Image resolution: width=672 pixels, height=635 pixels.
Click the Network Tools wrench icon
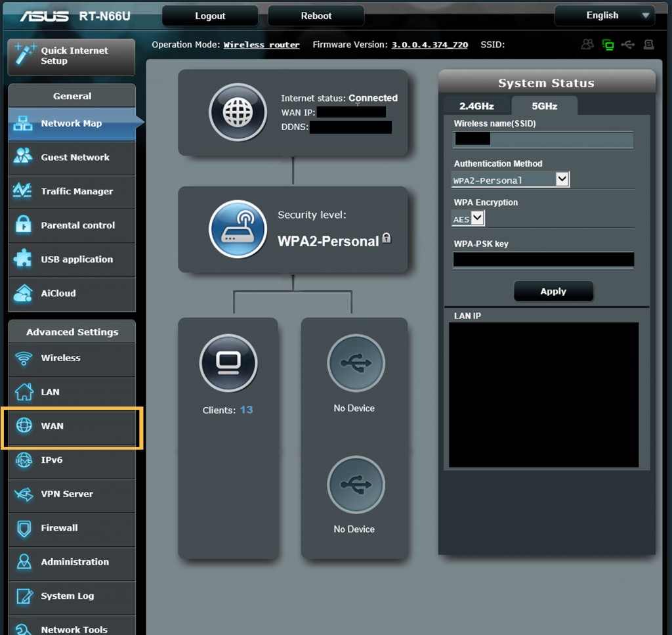[x=24, y=628]
